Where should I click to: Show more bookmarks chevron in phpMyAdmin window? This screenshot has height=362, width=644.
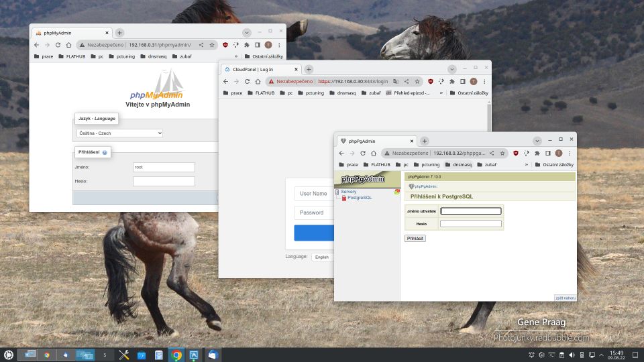point(235,56)
